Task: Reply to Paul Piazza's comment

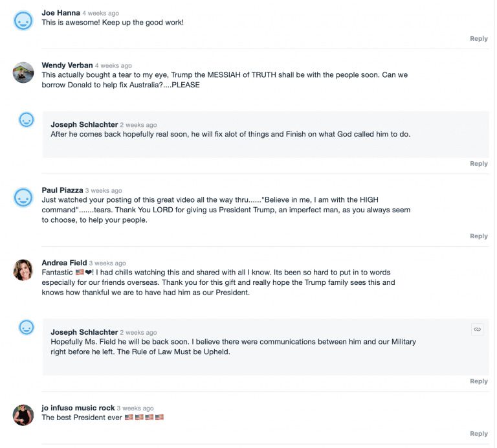Action: pos(478,236)
